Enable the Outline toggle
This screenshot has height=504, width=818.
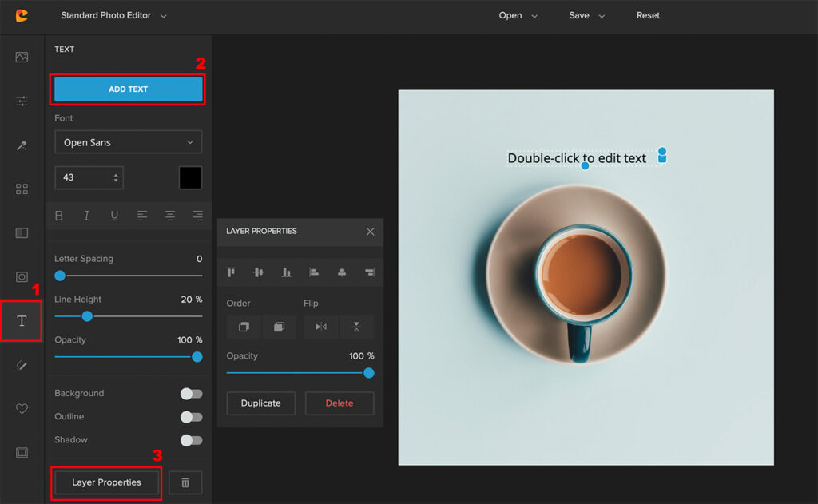pyautogui.click(x=191, y=417)
